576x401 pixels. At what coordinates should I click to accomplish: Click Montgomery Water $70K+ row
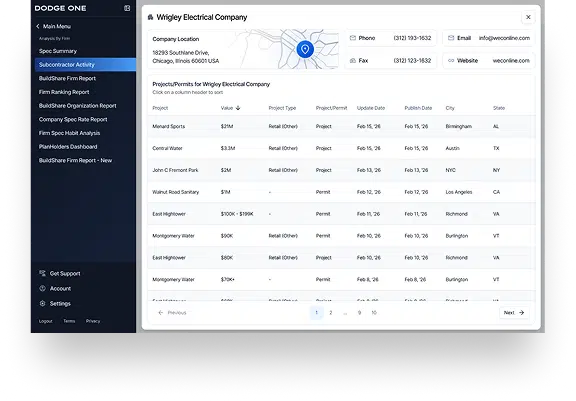[x=341, y=279]
